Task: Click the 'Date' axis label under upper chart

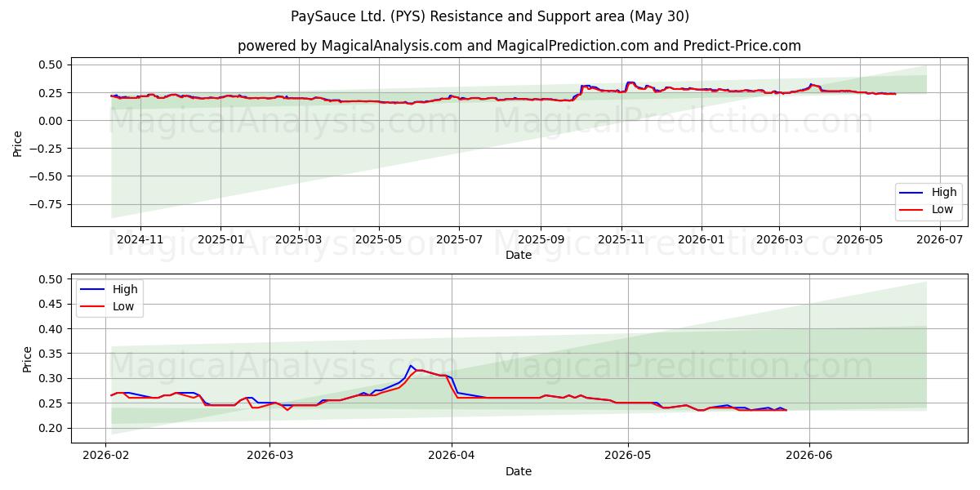Action: coord(519,255)
